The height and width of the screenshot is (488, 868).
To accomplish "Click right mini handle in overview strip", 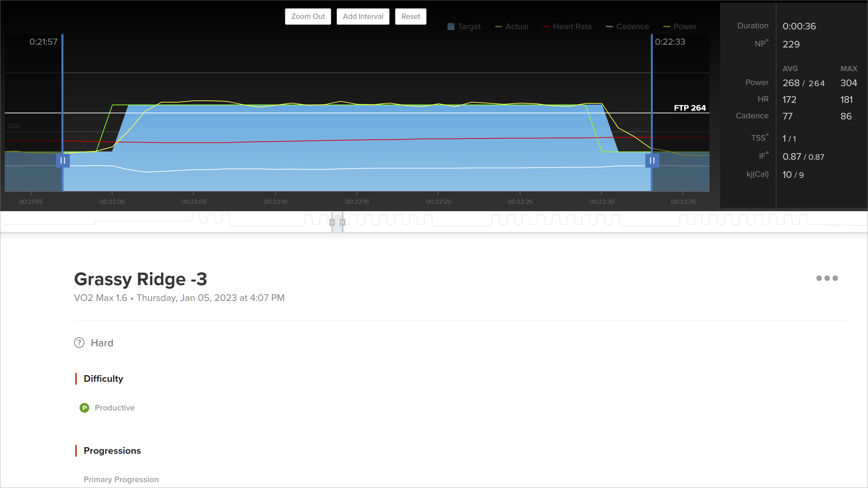I will pyautogui.click(x=342, y=222).
